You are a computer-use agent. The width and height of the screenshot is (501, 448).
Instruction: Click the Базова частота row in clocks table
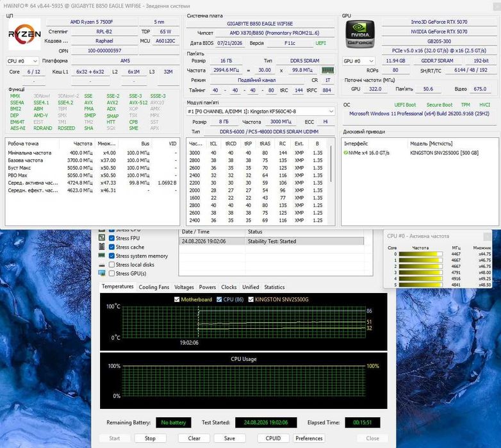click(92, 160)
